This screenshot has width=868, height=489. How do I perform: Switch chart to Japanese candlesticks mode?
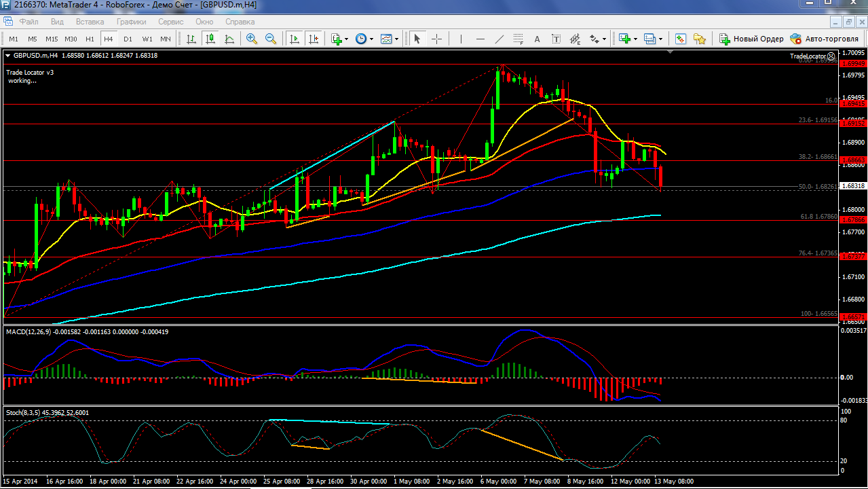point(210,39)
